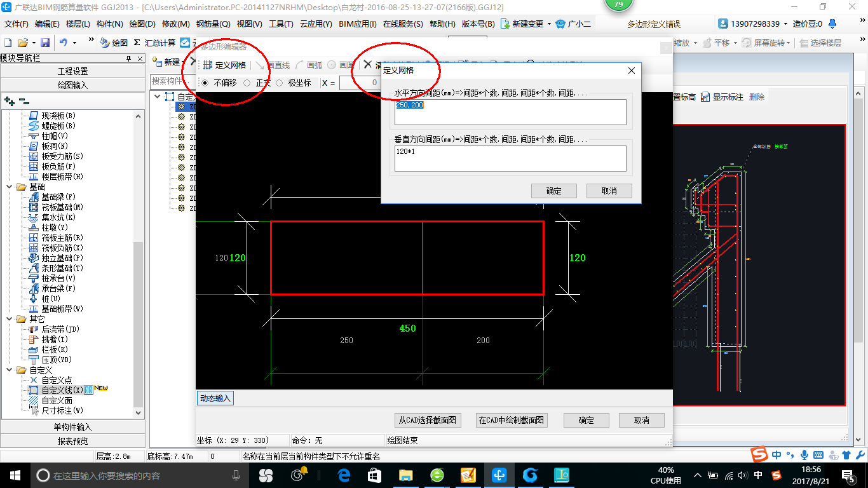Open the 帮助(H) menu
This screenshot has width=868, height=488.
point(442,24)
